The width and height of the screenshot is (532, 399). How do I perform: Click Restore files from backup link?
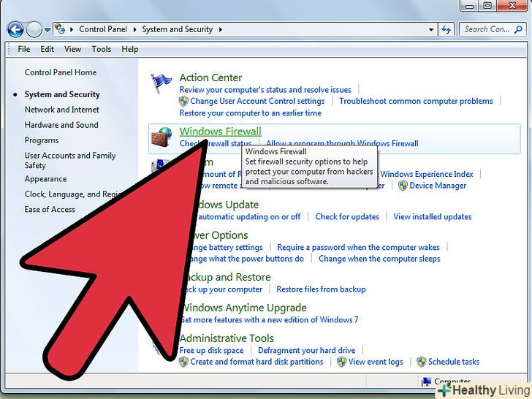click(x=321, y=289)
